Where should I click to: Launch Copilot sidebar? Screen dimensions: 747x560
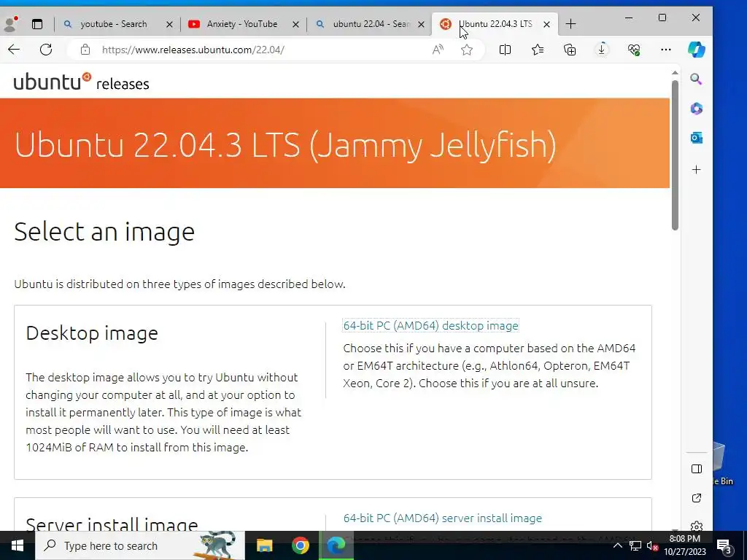697,50
